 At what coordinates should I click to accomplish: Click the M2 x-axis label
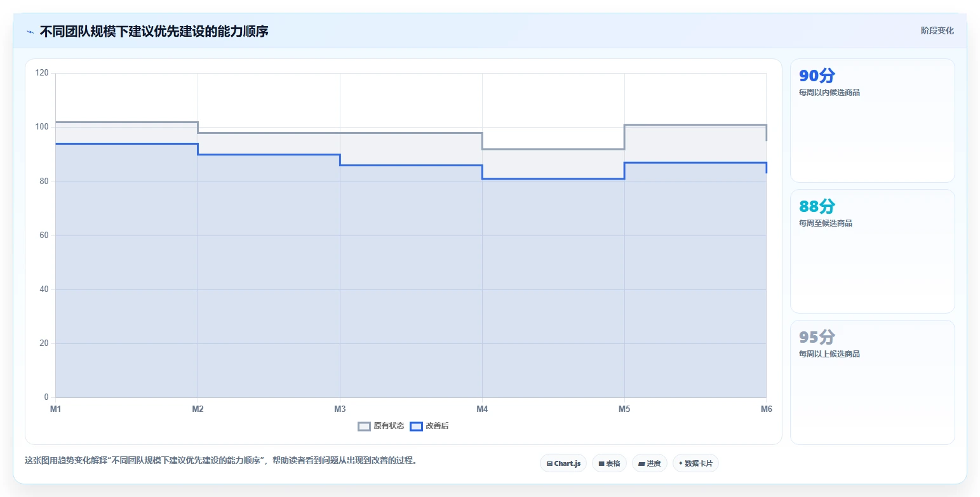(198, 409)
